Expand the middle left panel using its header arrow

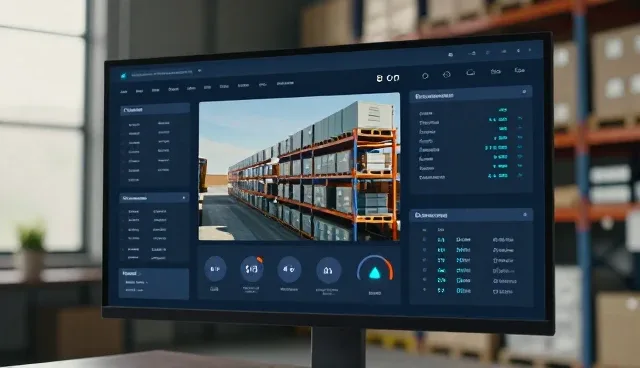coord(184,198)
